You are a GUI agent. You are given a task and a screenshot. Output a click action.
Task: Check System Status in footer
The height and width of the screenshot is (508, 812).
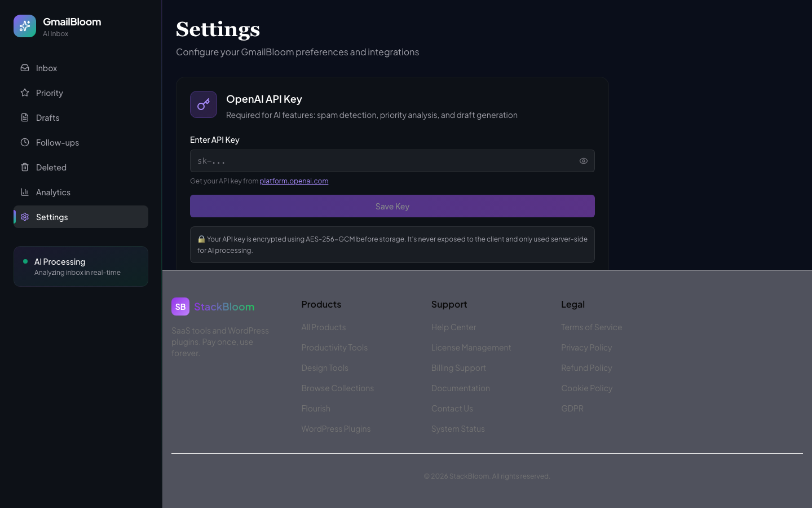(458, 428)
